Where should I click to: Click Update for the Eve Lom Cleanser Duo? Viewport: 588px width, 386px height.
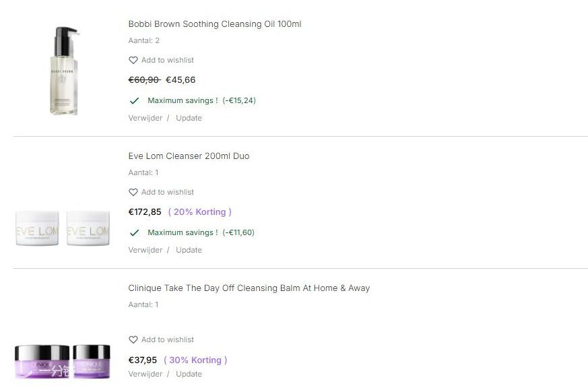189,250
